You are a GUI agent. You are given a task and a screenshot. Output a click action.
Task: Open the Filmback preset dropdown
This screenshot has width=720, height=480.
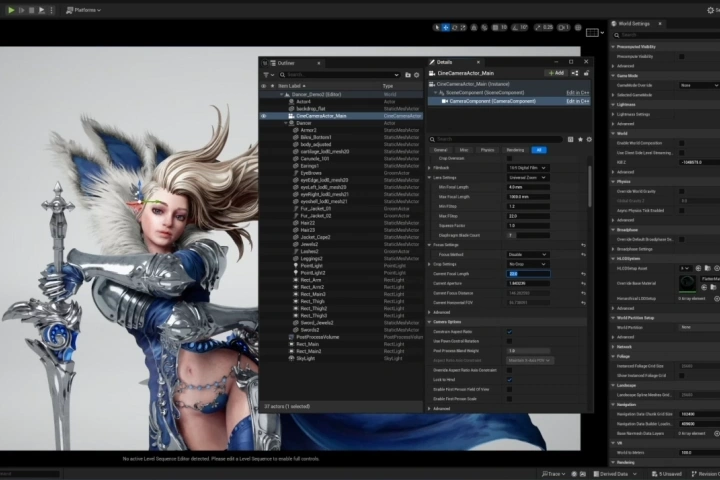pyautogui.click(x=527, y=168)
